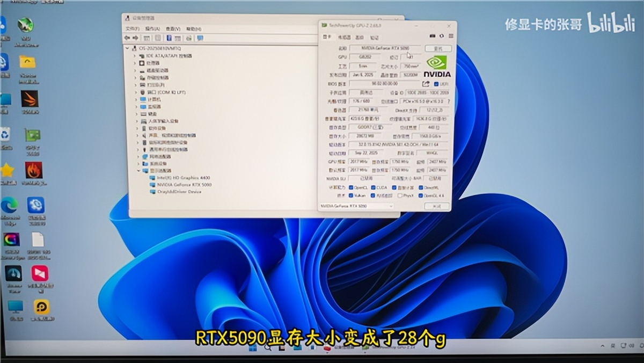Expand the Ports (COM & LPT) node

click(x=135, y=92)
